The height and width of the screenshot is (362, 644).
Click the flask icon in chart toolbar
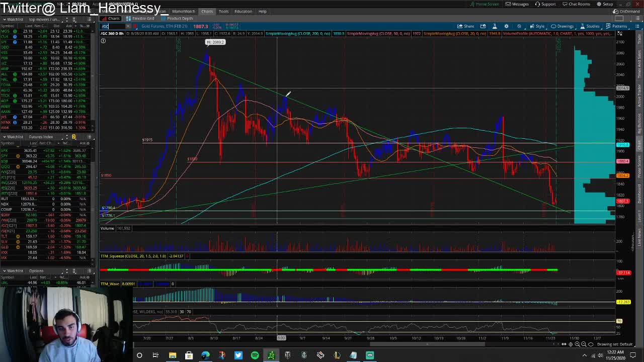click(494, 26)
